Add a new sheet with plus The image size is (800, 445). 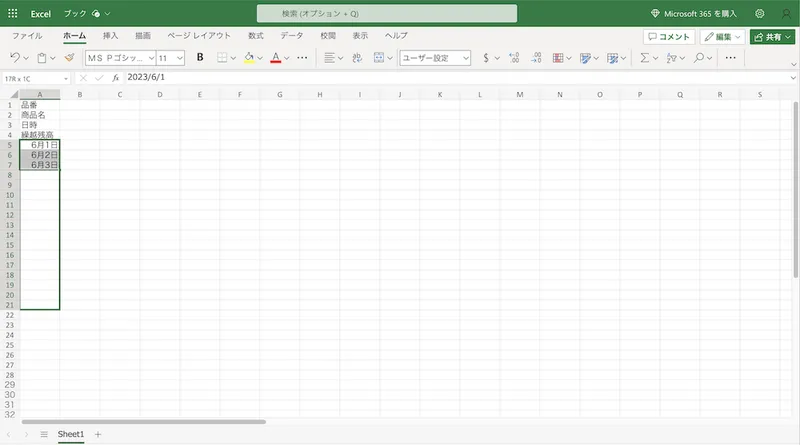(x=98, y=434)
